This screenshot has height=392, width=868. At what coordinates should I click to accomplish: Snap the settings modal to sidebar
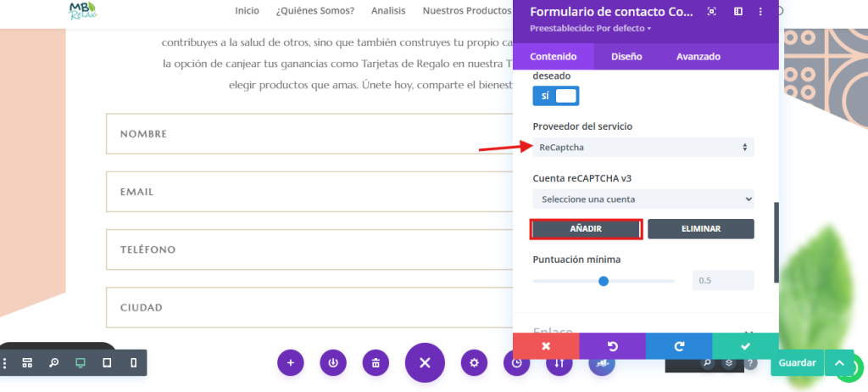pyautogui.click(x=738, y=12)
